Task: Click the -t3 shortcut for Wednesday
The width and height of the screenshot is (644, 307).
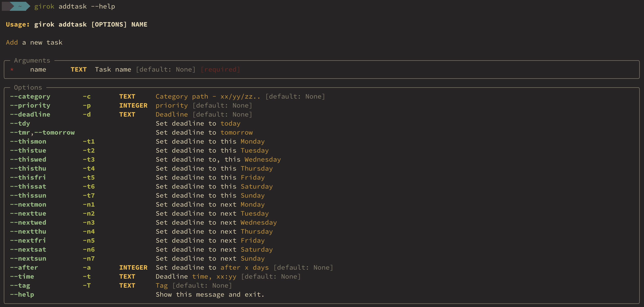Action: coord(89,160)
